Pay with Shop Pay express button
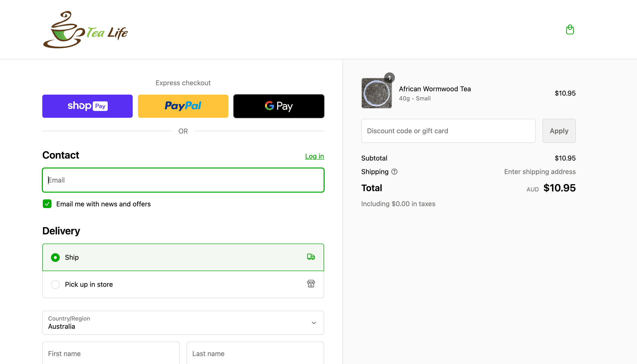637x364 pixels. point(87,106)
